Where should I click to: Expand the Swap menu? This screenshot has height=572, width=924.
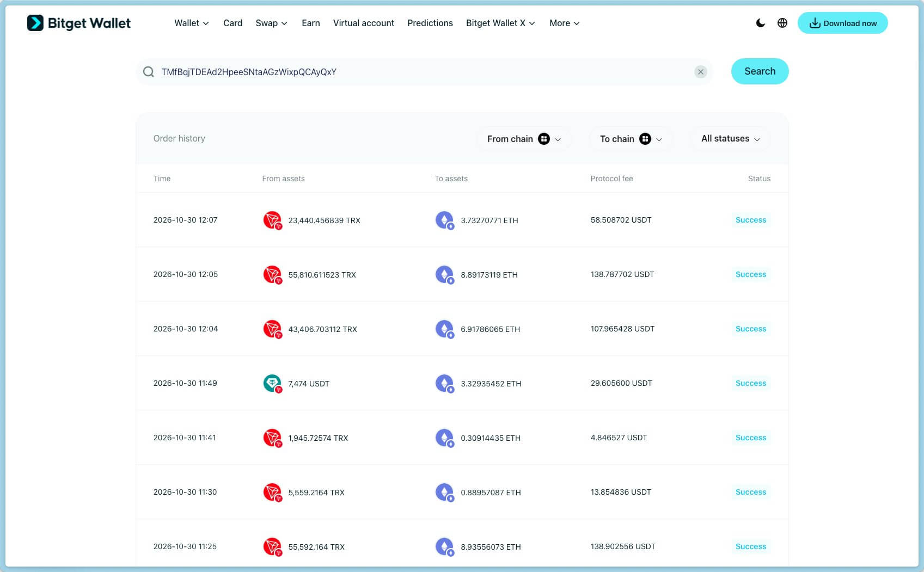(x=272, y=23)
